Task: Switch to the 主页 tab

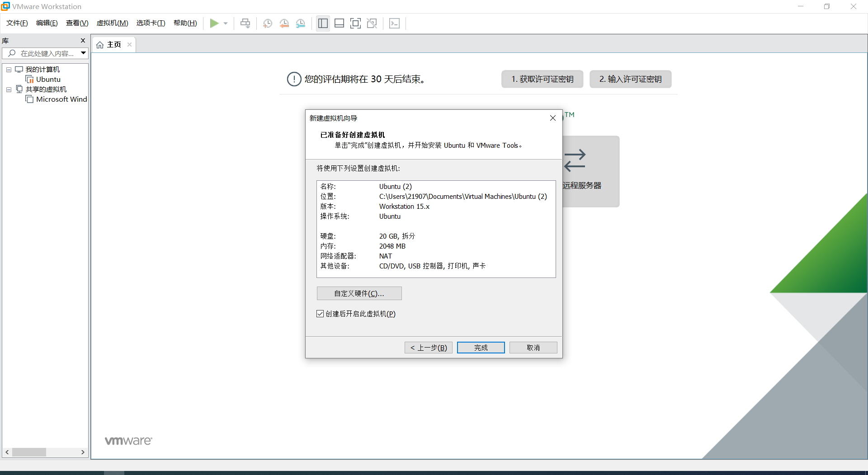Action: pos(113,44)
